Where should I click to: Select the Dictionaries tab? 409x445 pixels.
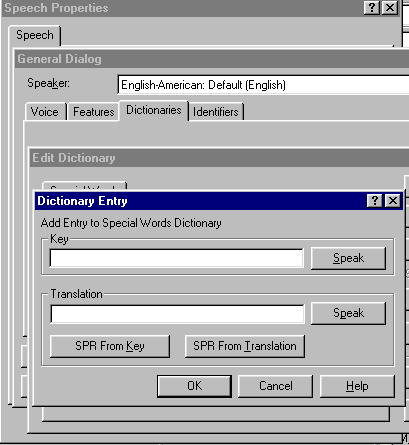(154, 110)
